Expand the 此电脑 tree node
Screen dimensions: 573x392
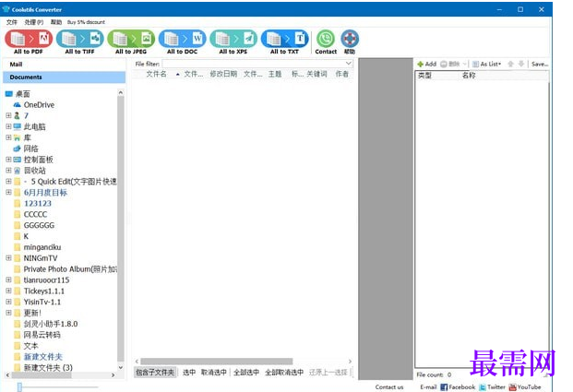pyautogui.click(x=9, y=126)
